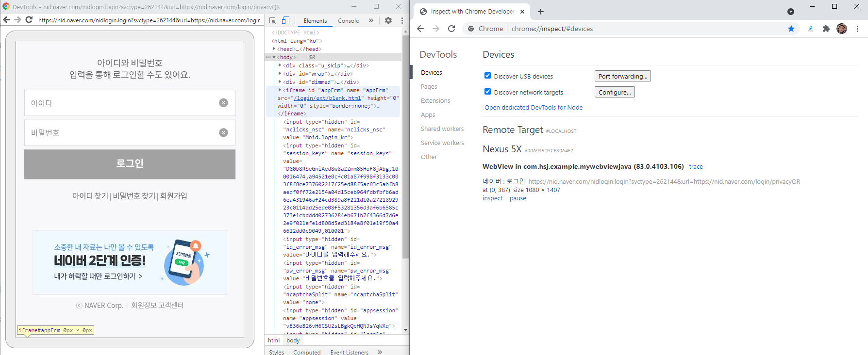Viewport: 868px width, 355px height.
Task: Close the Inspect with Chrome Developer tab
Action: [x=522, y=12]
